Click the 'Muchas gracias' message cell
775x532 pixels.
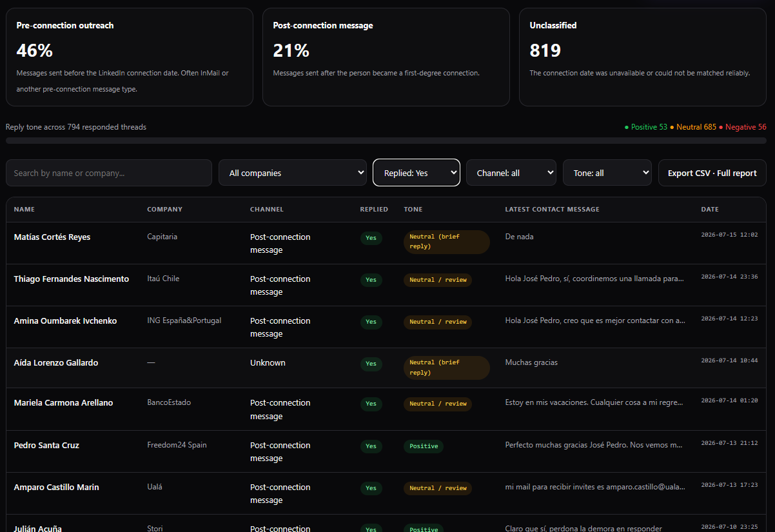[531, 362]
